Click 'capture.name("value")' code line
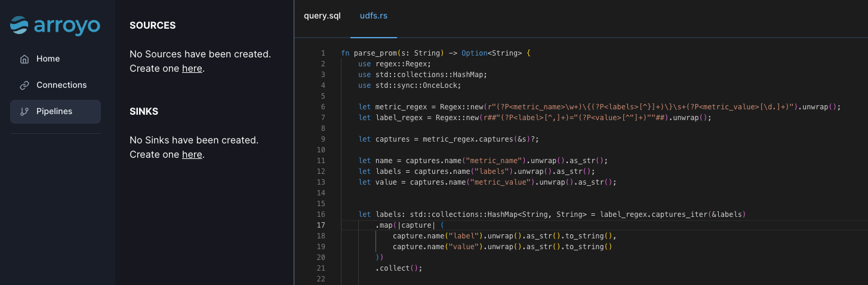 coord(502,247)
